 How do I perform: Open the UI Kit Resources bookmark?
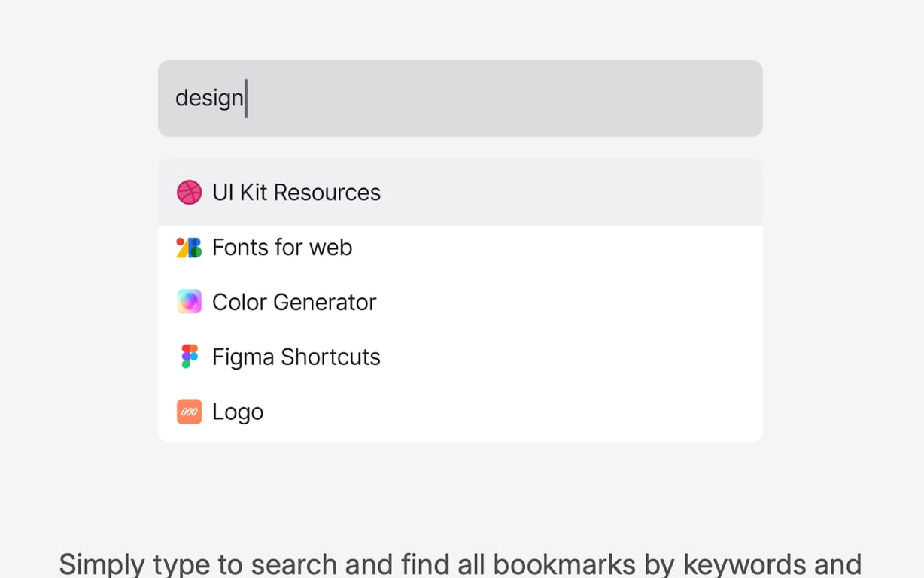(296, 193)
